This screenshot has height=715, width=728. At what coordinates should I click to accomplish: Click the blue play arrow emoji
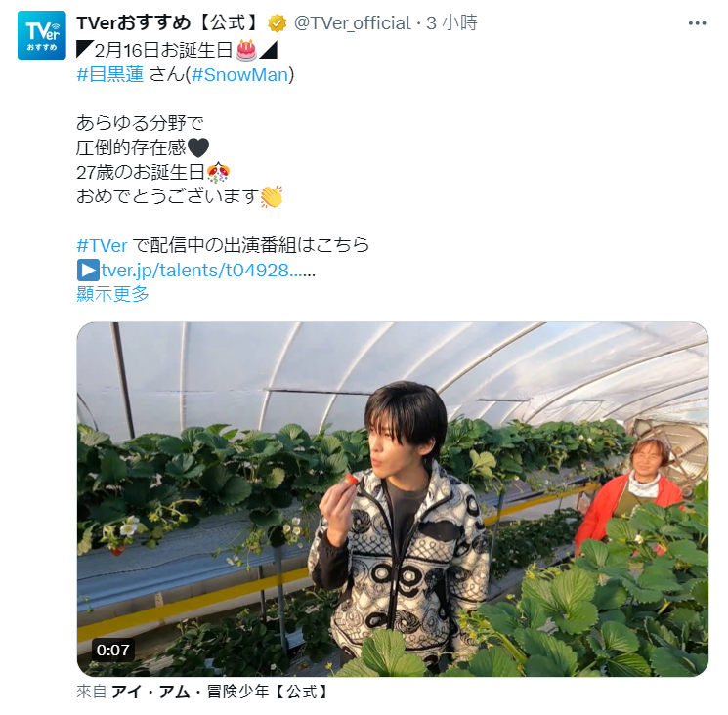[88, 270]
